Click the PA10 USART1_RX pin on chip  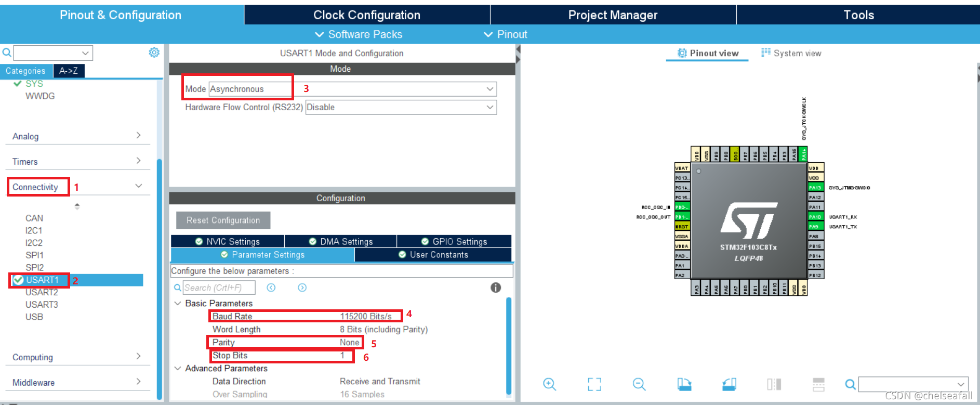pos(815,217)
